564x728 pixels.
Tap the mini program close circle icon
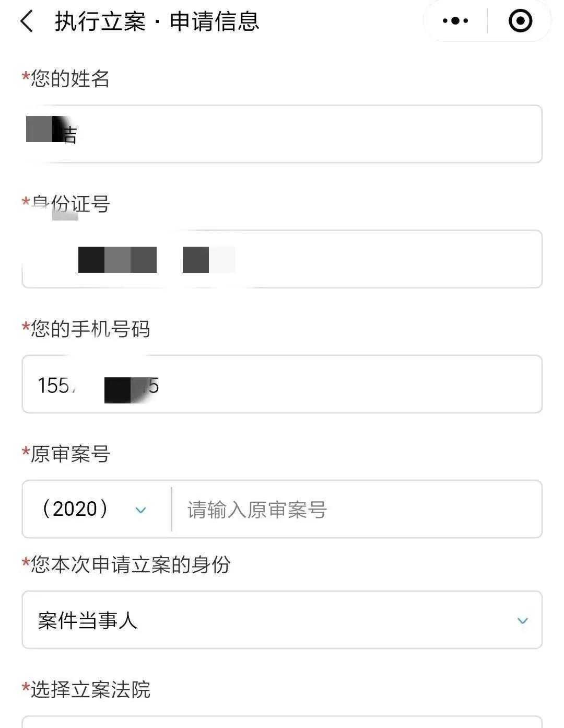pos(520,21)
